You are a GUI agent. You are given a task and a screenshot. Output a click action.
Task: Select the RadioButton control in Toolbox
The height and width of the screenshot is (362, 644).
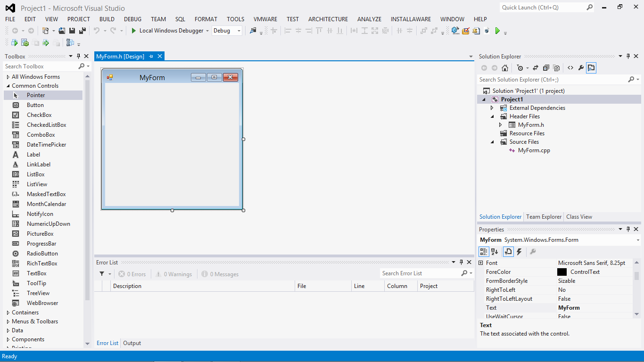pyautogui.click(x=42, y=254)
